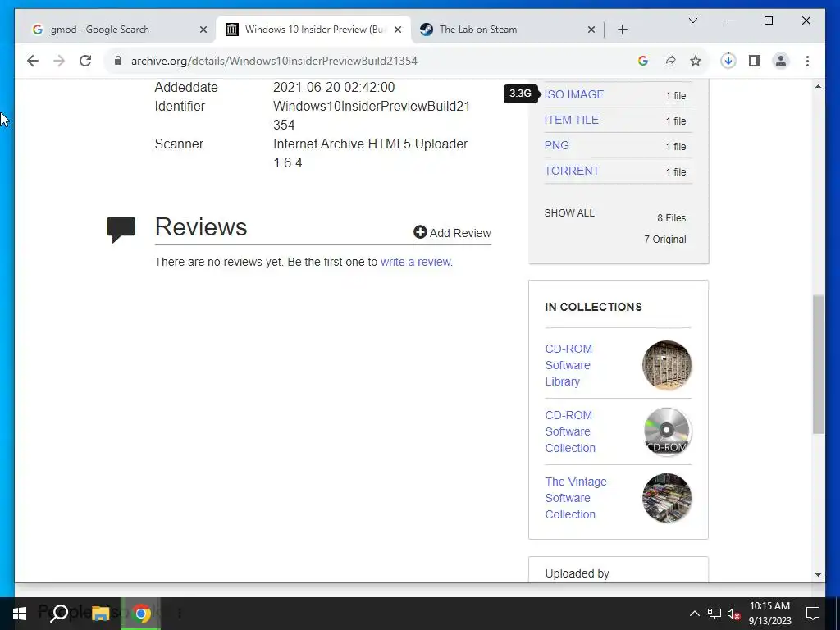The height and width of the screenshot is (630, 840).
Task: Open the ITEM TILE download link
Action: click(x=571, y=120)
